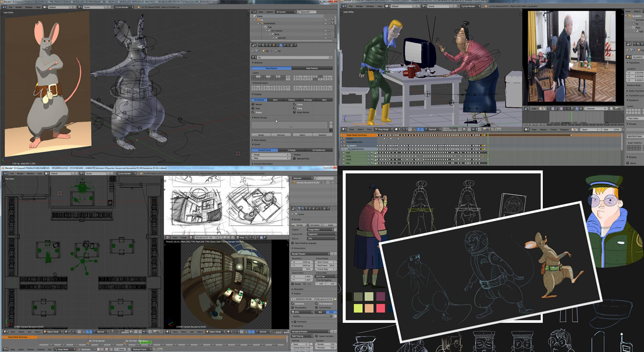The height and width of the screenshot is (352, 644).
Task: Open the Feature Set Supported dropdown
Action: click(322, 234)
